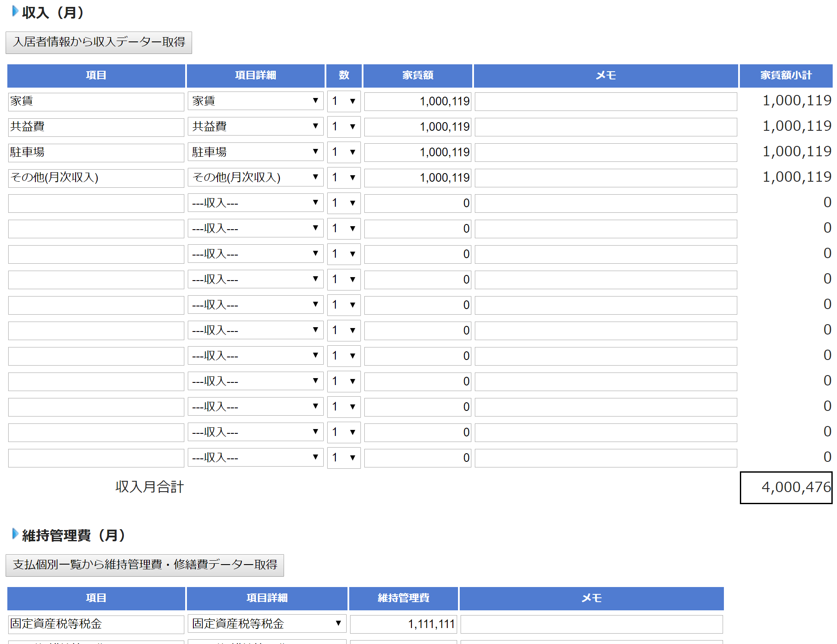The image size is (837, 644).
Task: Click the 共益費 rent amount field
Action: (417, 127)
